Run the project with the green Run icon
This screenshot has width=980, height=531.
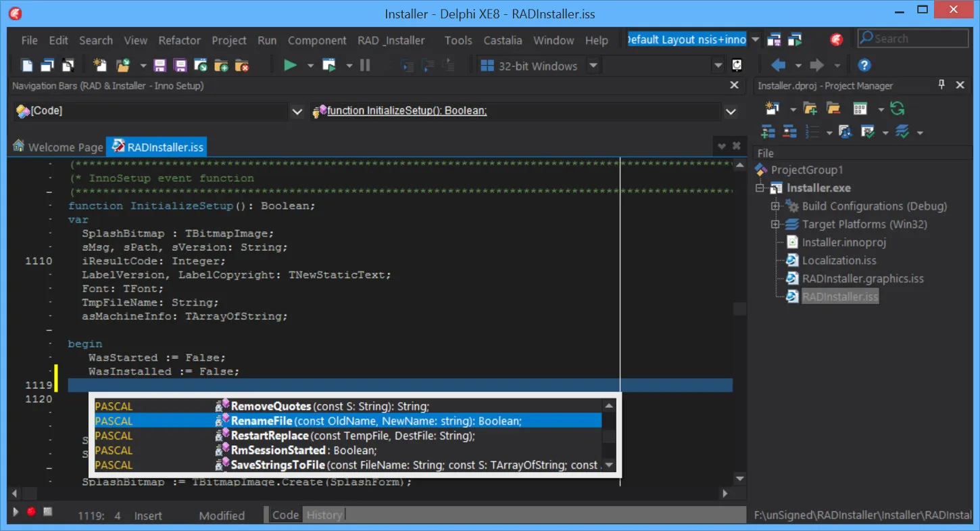(290, 65)
